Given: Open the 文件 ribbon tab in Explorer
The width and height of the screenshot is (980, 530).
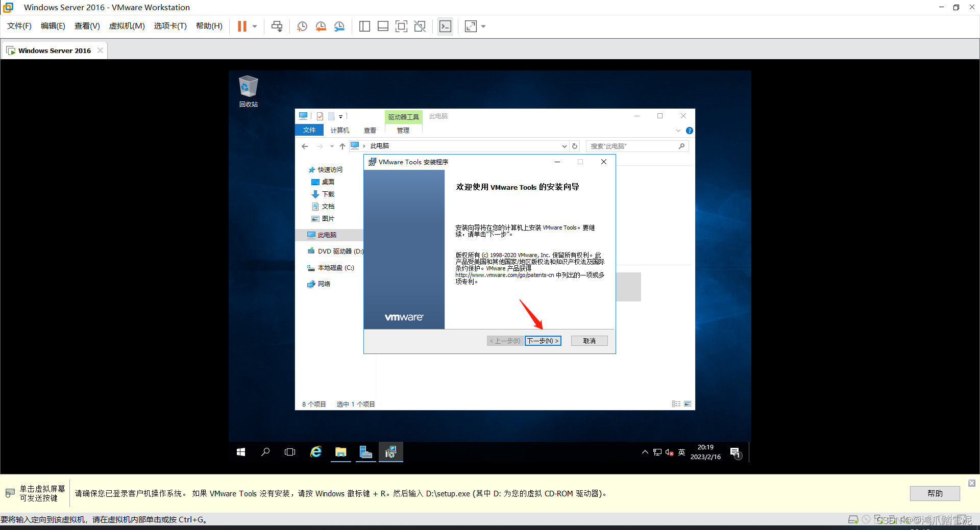Looking at the screenshot, I should click(x=309, y=130).
